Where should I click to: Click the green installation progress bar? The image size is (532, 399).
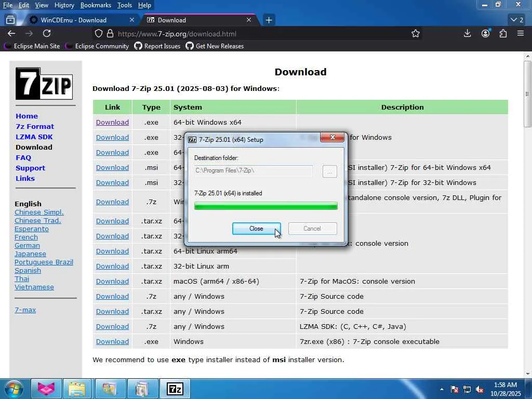tap(265, 206)
